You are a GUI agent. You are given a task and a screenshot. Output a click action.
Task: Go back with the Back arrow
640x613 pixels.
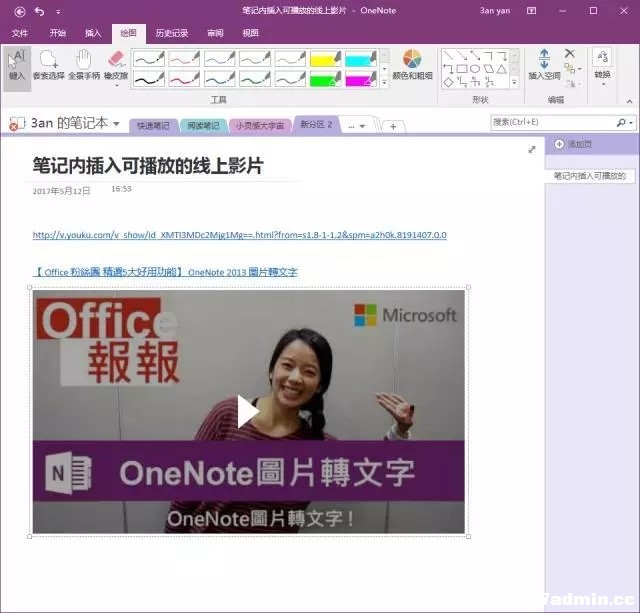click(x=20, y=12)
